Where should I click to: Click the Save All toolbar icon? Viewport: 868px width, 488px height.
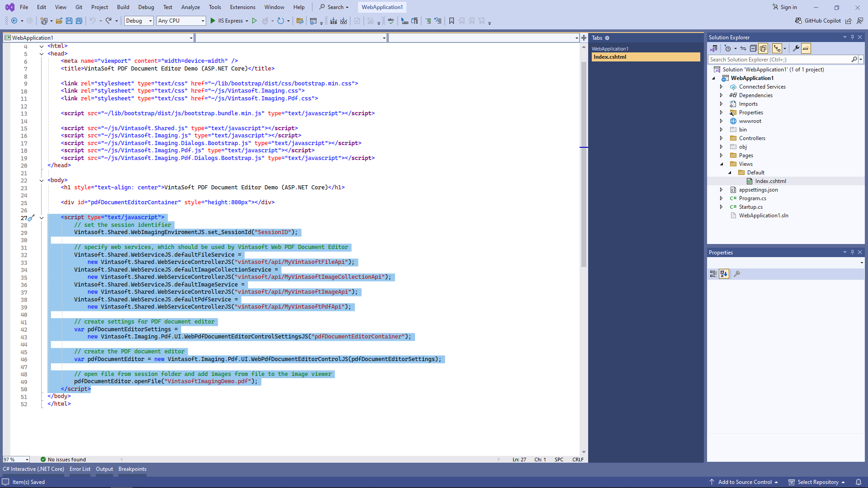click(x=79, y=21)
